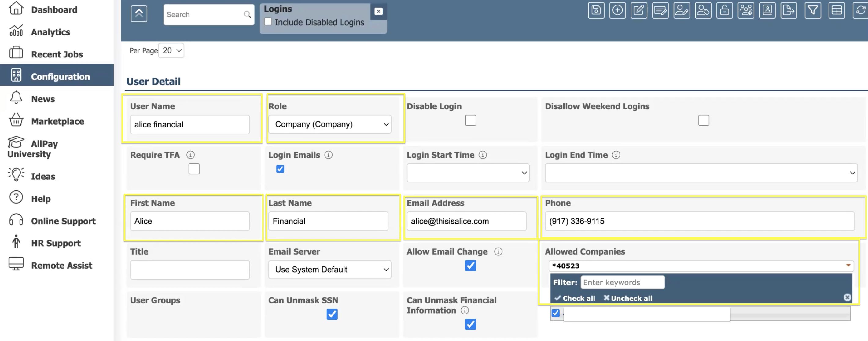The width and height of the screenshot is (868, 341).
Task: Click the export document arrow icon
Action: pyautogui.click(x=789, y=10)
